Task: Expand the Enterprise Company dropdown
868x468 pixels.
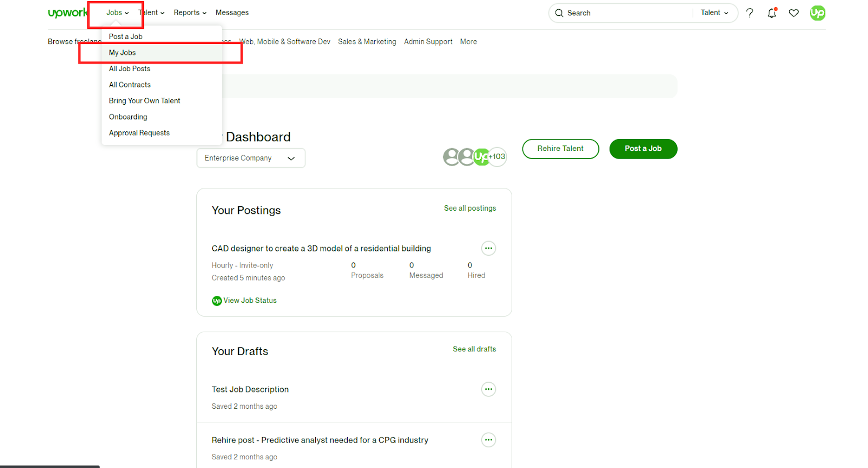Action: (251, 158)
